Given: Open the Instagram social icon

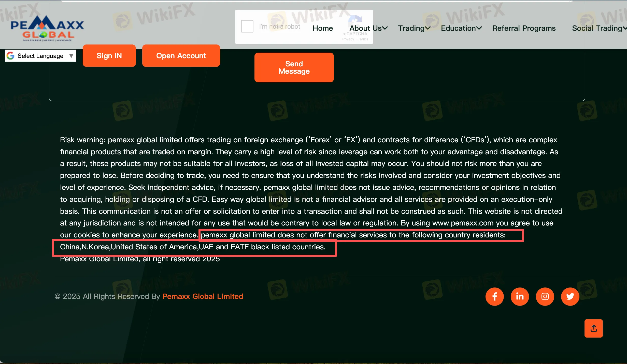Looking at the screenshot, I should 545,296.
